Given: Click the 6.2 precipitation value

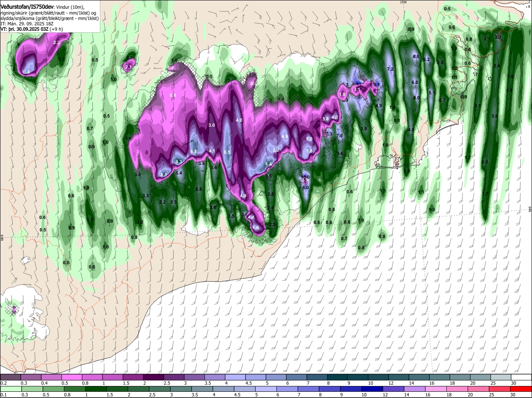Looking at the screenshot, I should click(x=426, y=59).
